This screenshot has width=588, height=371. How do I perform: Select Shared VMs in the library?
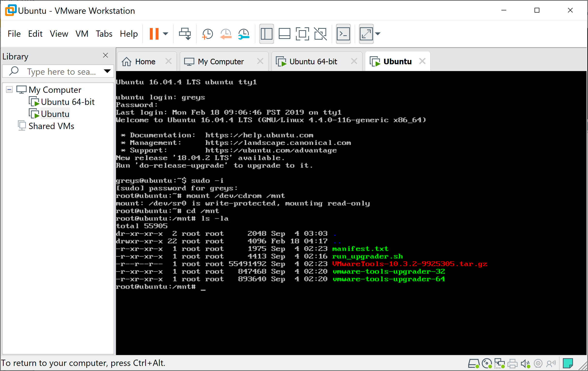(51, 126)
